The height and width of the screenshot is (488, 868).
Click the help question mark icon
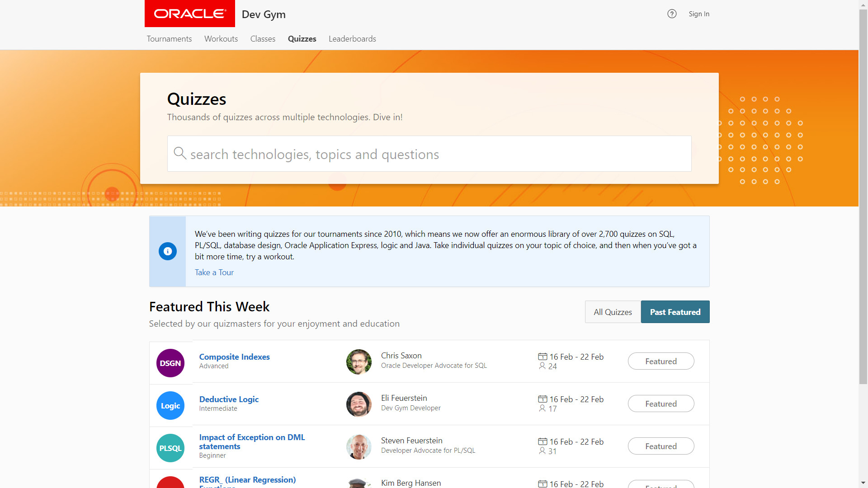(672, 14)
